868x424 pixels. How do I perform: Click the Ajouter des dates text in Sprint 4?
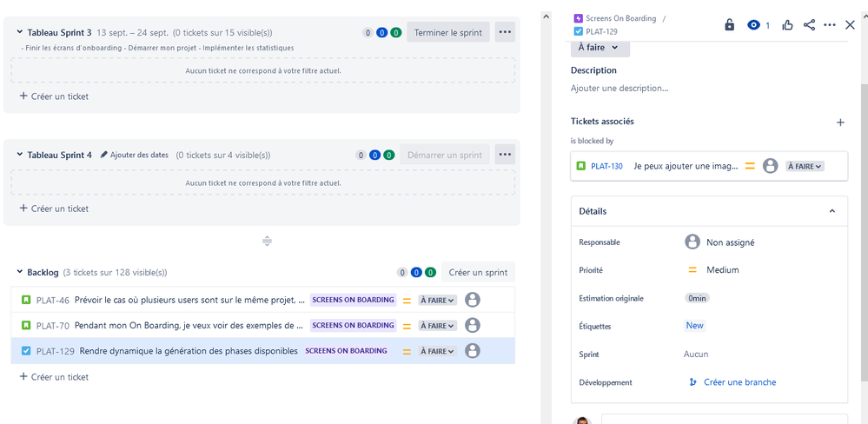coord(139,155)
